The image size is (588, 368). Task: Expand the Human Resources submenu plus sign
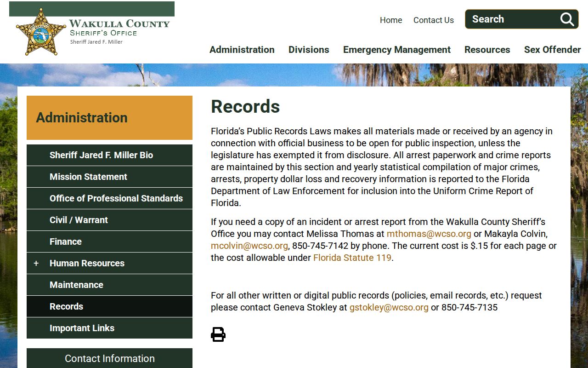pos(36,263)
